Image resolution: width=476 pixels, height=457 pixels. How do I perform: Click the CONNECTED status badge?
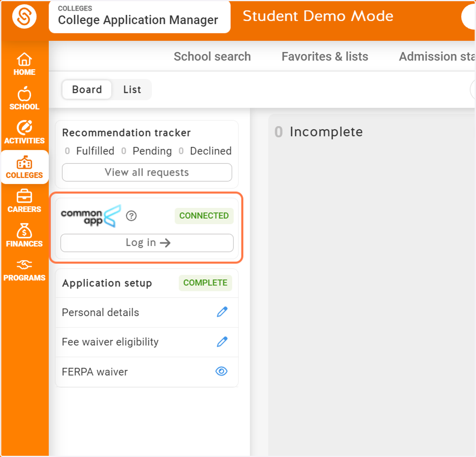point(204,216)
